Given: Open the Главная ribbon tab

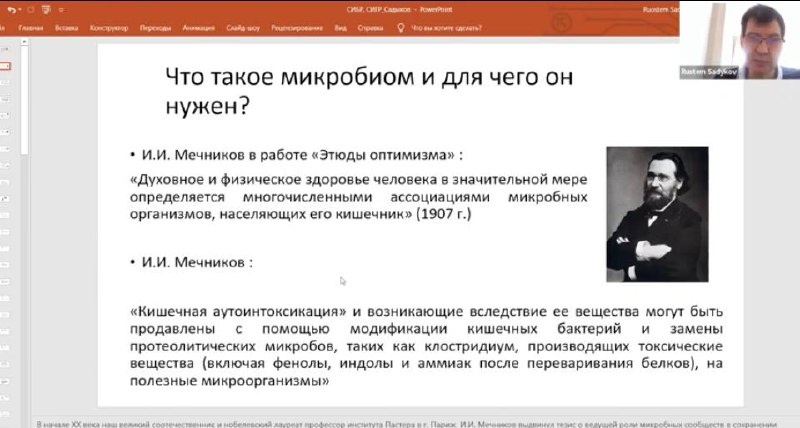Looking at the screenshot, I should coord(31,28).
